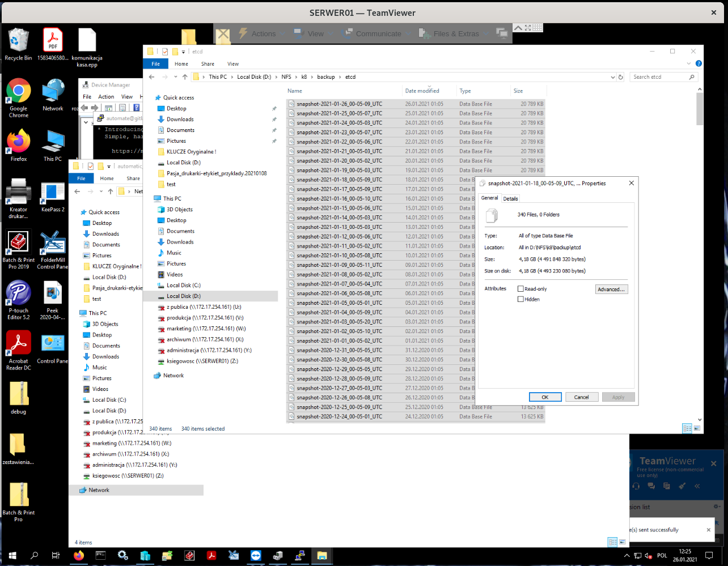Image resolution: width=728 pixels, height=566 pixels.
Task: Open Recycle Bin on the desktop
Action: click(18, 44)
